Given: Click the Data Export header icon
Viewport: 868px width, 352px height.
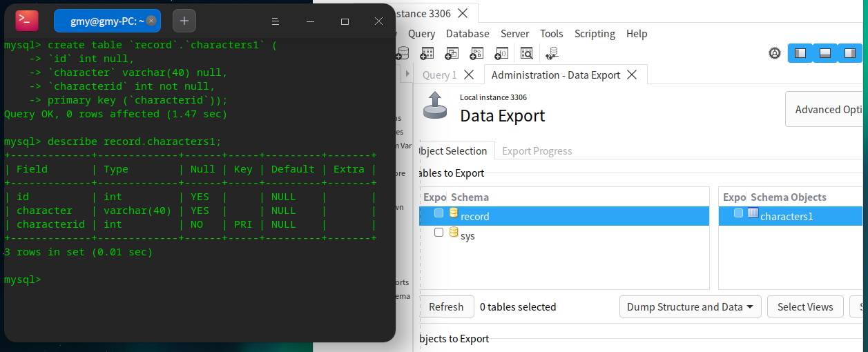Looking at the screenshot, I should tap(435, 107).
